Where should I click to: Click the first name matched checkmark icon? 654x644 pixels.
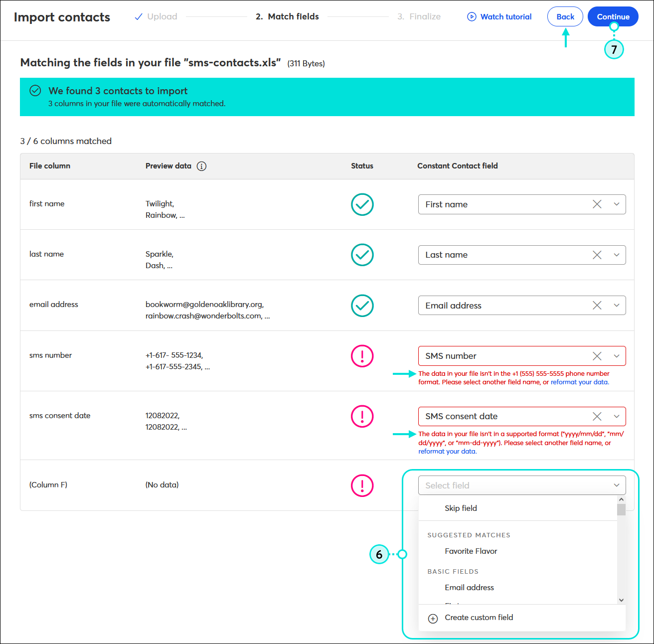tap(362, 204)
